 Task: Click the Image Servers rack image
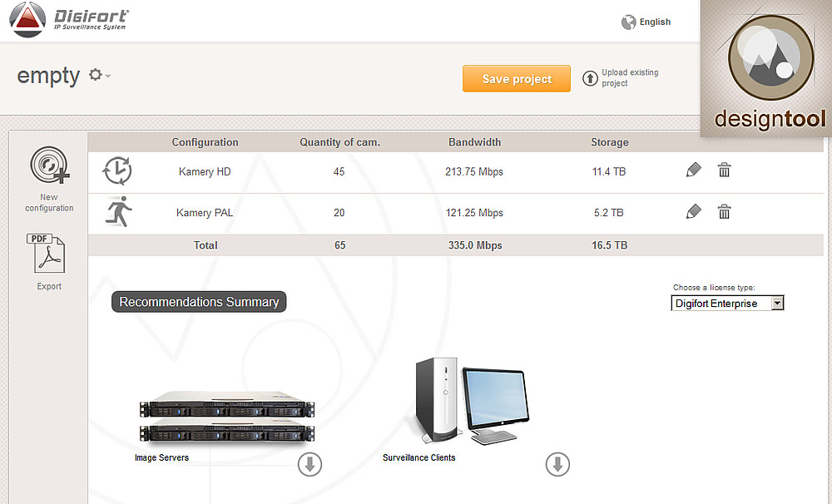click(x=226, y=418)
